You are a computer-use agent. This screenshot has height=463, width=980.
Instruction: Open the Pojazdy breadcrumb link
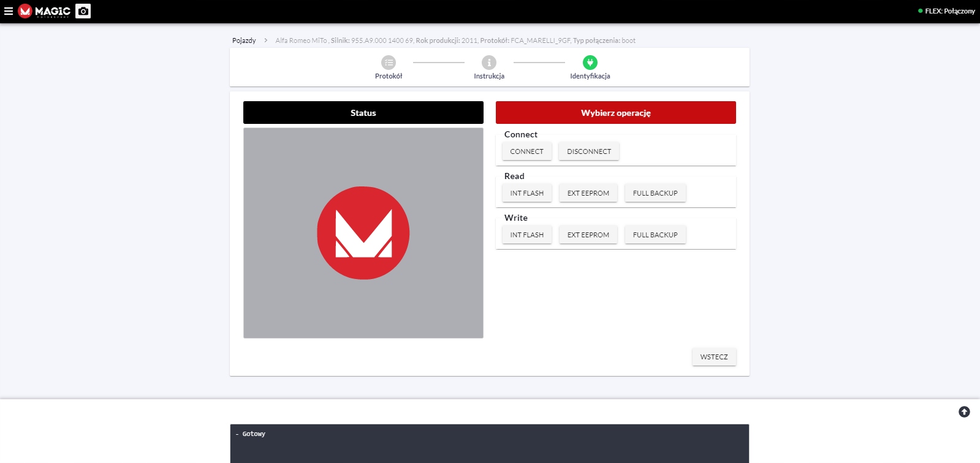[244, 40]
